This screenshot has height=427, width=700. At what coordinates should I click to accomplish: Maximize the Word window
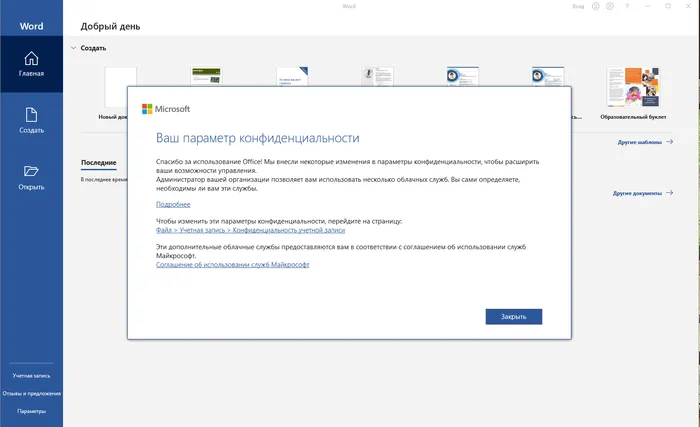pos(668,6)
